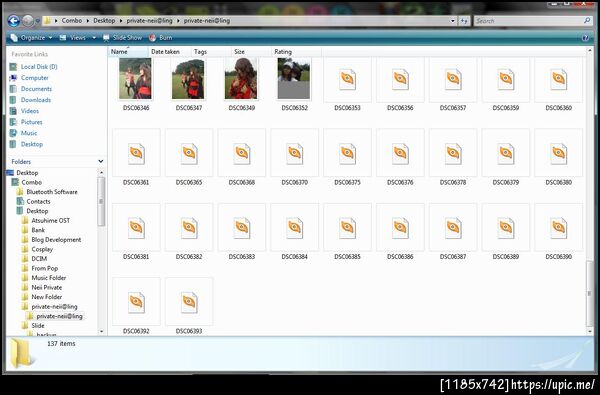The width and height of the screenshot is (600, 395).
Task: Select the DSC06387 file icon
Action: click(x=453, y=229)
